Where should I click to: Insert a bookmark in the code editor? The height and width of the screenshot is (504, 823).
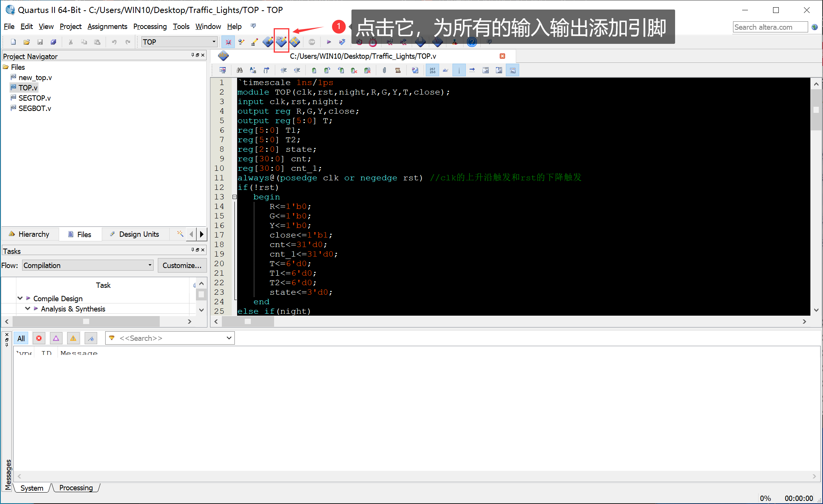(314, 70)
